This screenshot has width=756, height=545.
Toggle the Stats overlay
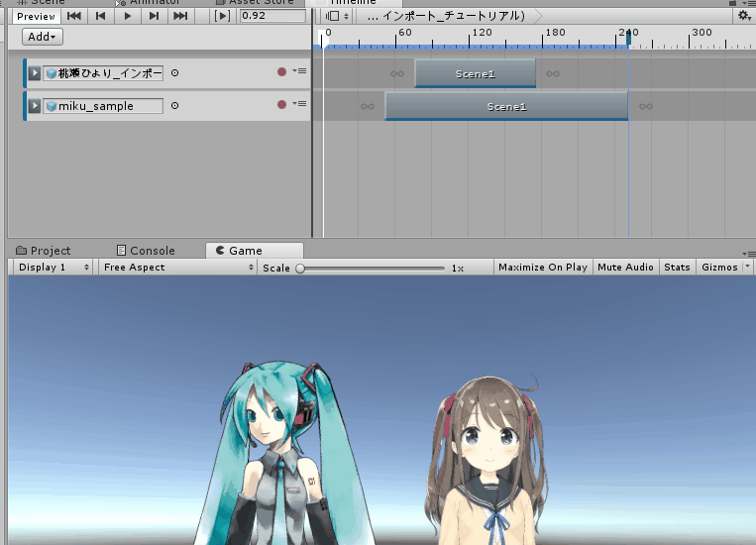point(677,268)
